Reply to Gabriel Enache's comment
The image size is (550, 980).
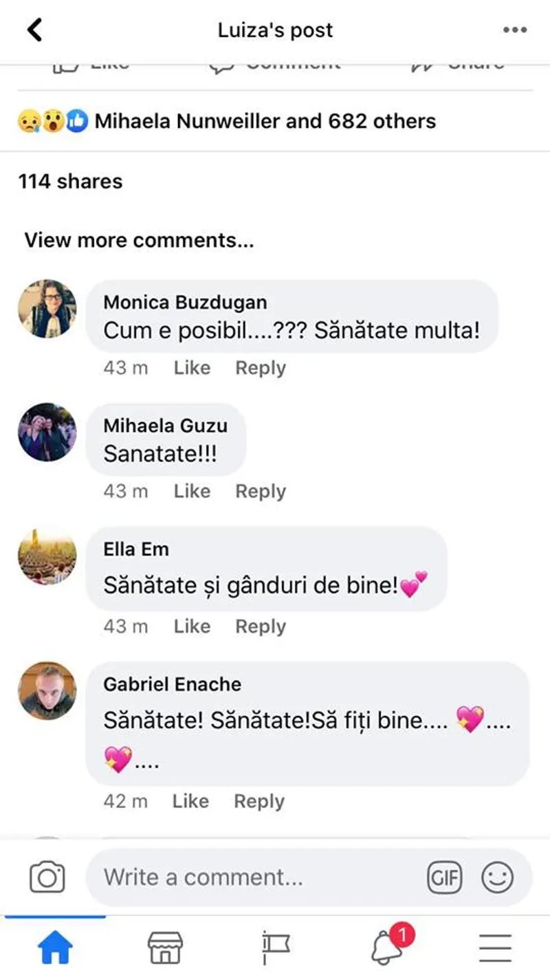[x=259, y=801]
